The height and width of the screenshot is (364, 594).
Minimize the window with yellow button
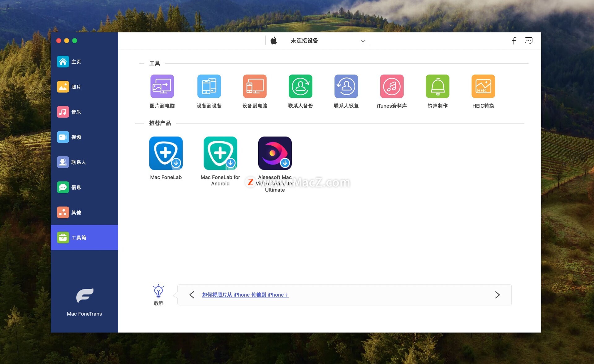click(67, 41)
